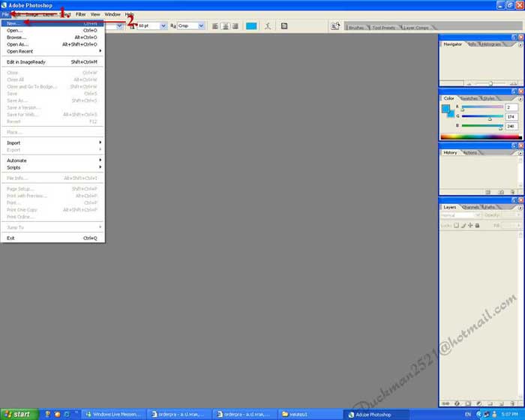This screenshot has width=525, height=420.
Task: Select the Color tab
Action: (x=449, y=98)
